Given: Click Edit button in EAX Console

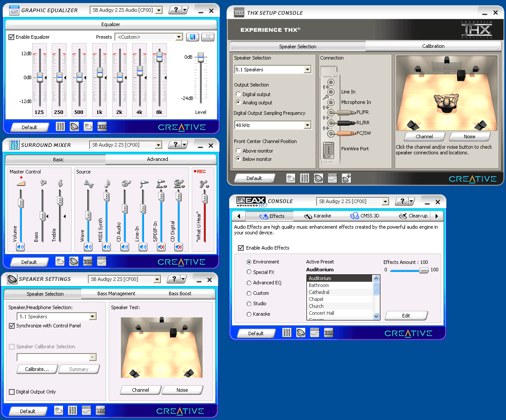Looking at the screenshot, I should pos(406,315).
